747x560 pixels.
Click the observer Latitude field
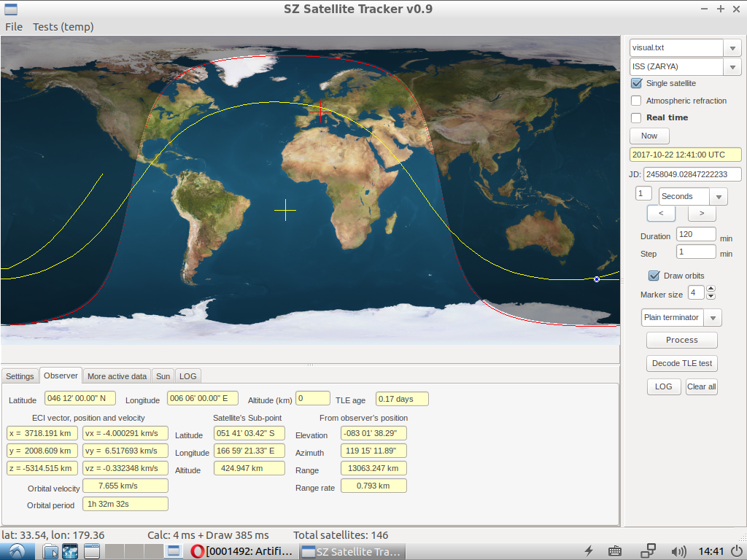point(80,399)
